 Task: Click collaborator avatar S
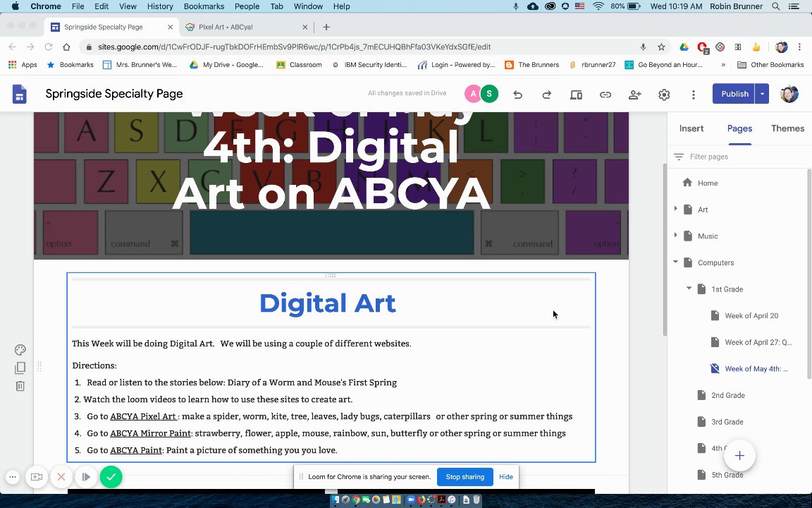489,94
